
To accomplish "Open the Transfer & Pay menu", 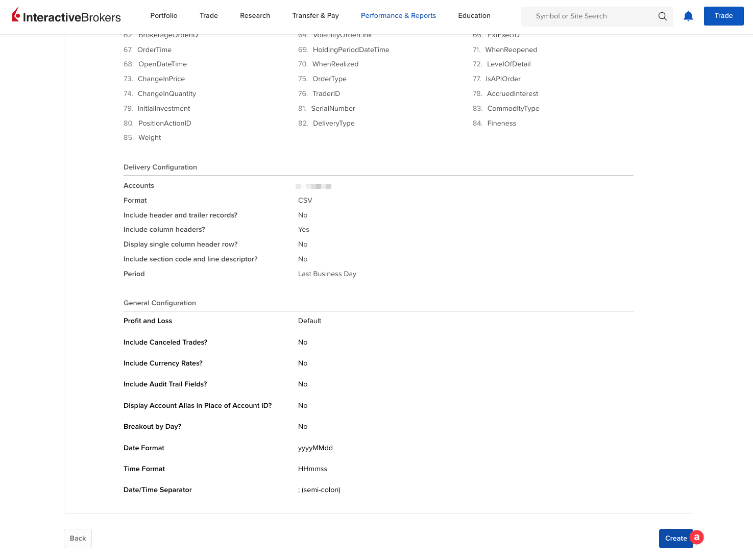I will [x=315, y=16].
